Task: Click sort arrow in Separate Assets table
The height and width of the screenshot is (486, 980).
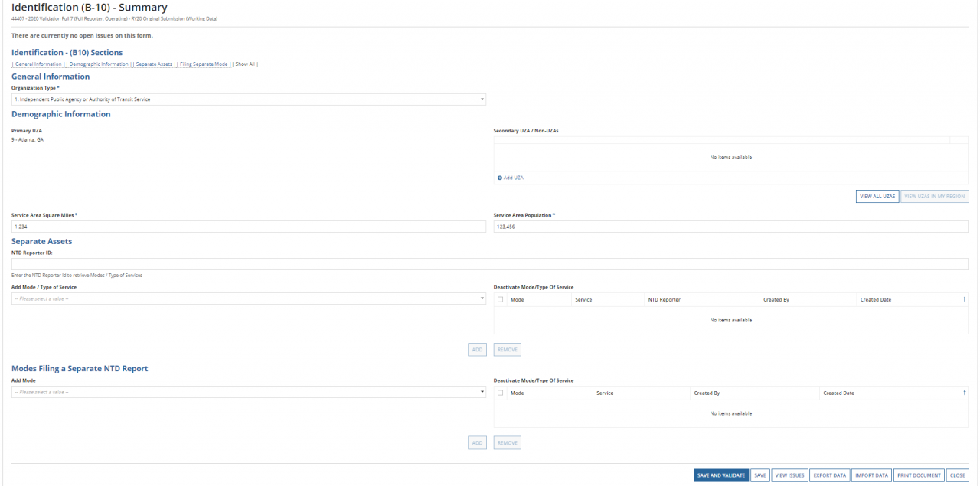Action: pos(964,299)
